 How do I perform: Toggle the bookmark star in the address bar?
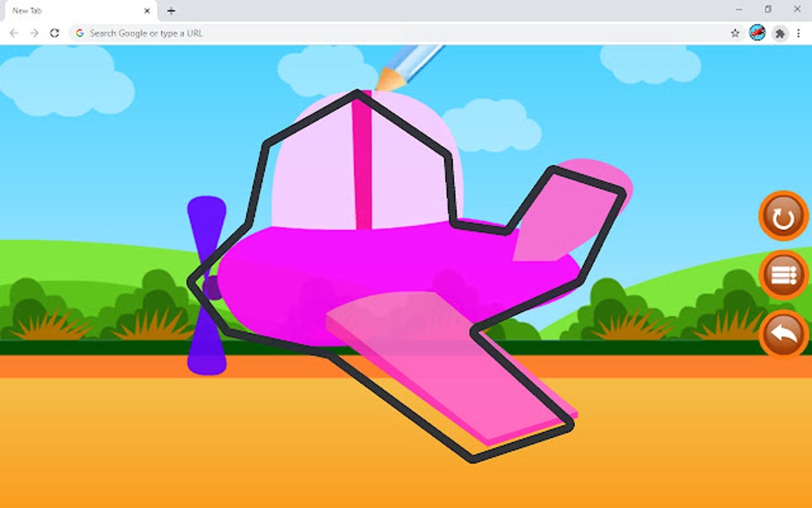732,33
